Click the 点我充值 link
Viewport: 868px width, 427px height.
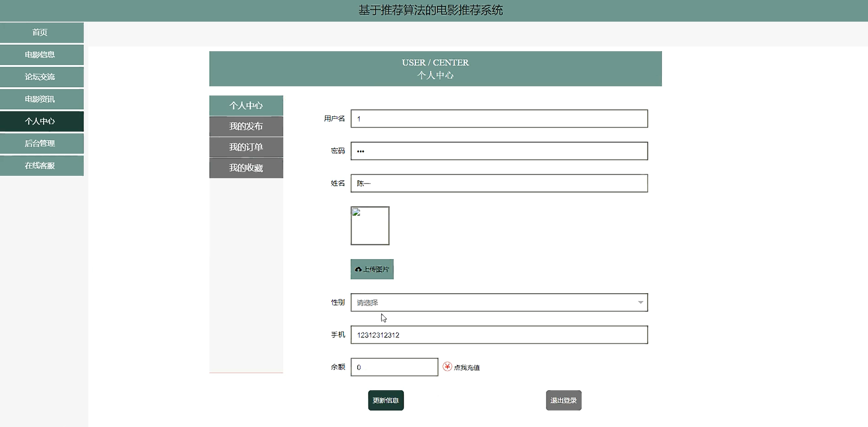point(466,368)
